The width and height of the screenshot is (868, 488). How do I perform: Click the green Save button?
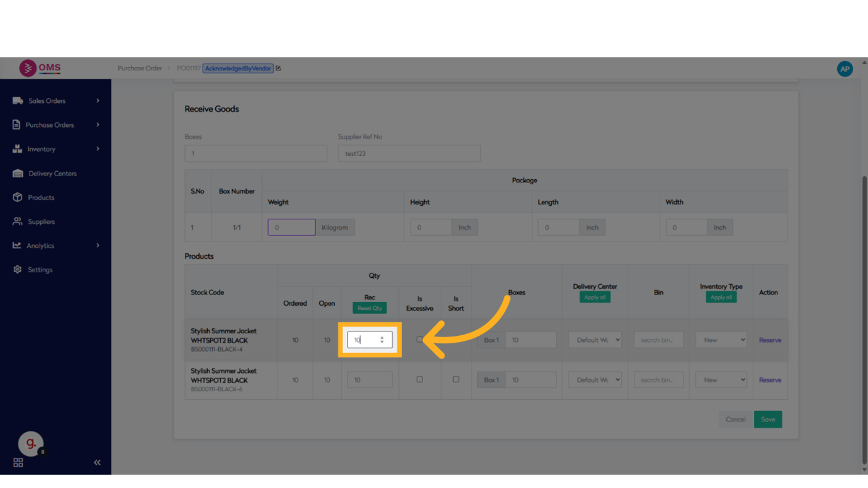[768, 419]
